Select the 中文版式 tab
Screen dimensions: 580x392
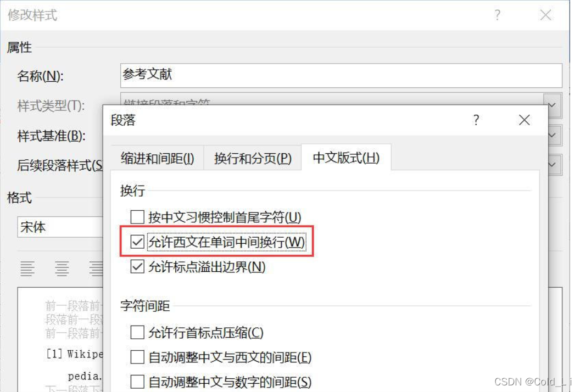click(346, 158)
